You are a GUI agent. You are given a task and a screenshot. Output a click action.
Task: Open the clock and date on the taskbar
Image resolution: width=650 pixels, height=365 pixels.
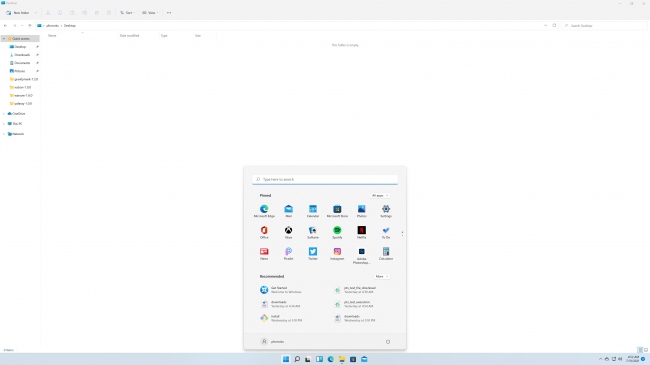pos(633,359)
